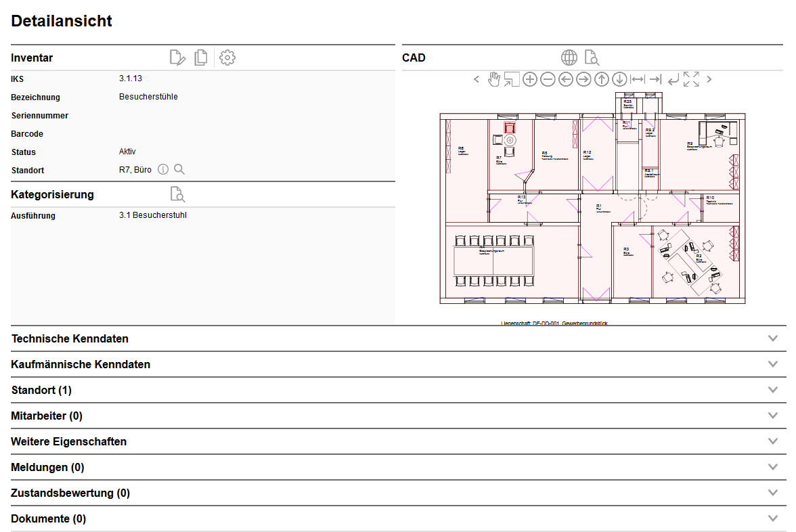Screen dimensions: 796x532
Task: Zoom in on the floor plan
Action: (x=530, y=79)
